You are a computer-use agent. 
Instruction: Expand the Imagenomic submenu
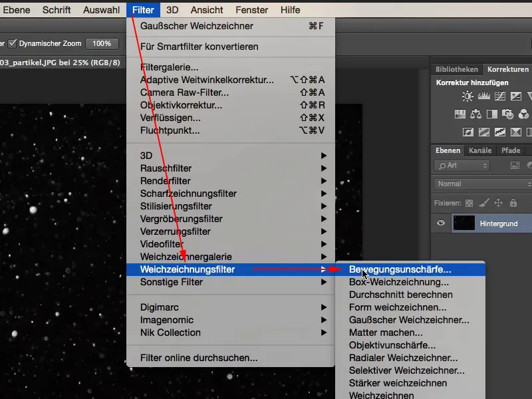point(231,320)
